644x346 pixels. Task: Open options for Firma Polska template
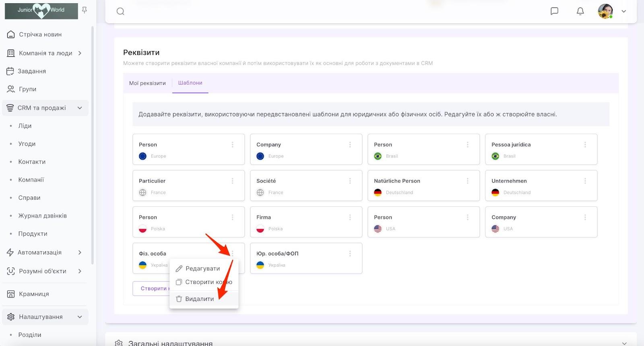350,217
